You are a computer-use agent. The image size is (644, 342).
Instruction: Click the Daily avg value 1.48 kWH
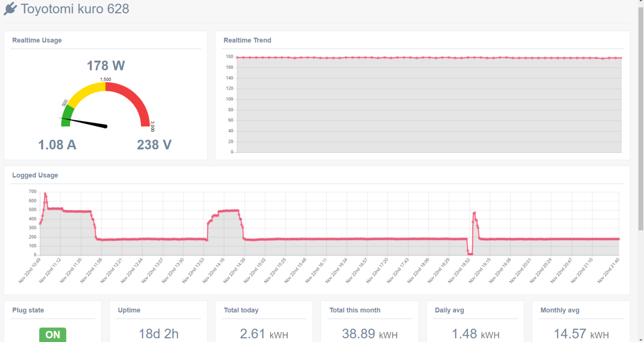(x=475, y=334)
